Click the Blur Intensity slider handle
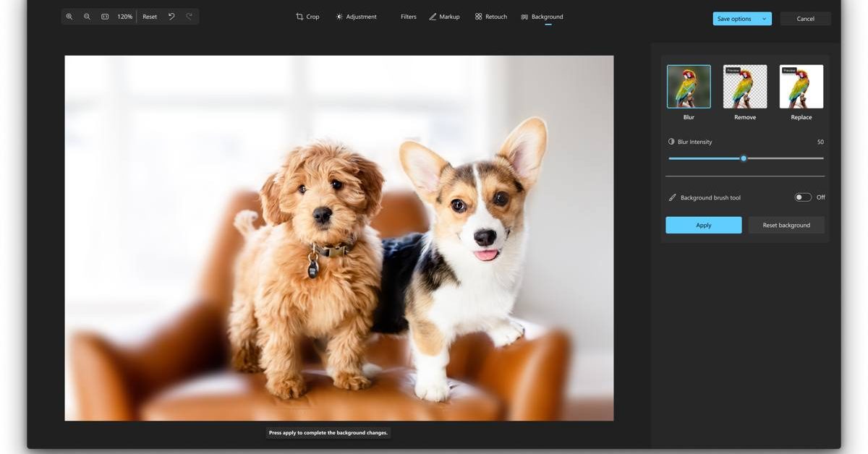 [744, 158]
